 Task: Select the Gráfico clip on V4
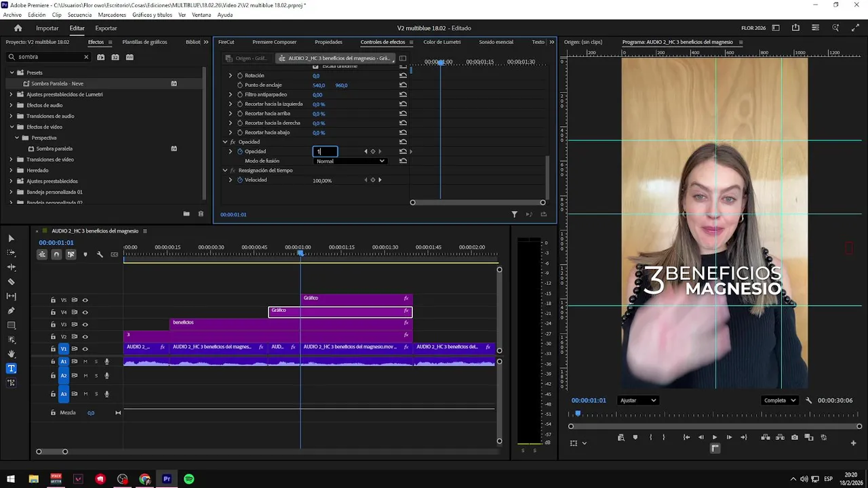coord(340,312)
